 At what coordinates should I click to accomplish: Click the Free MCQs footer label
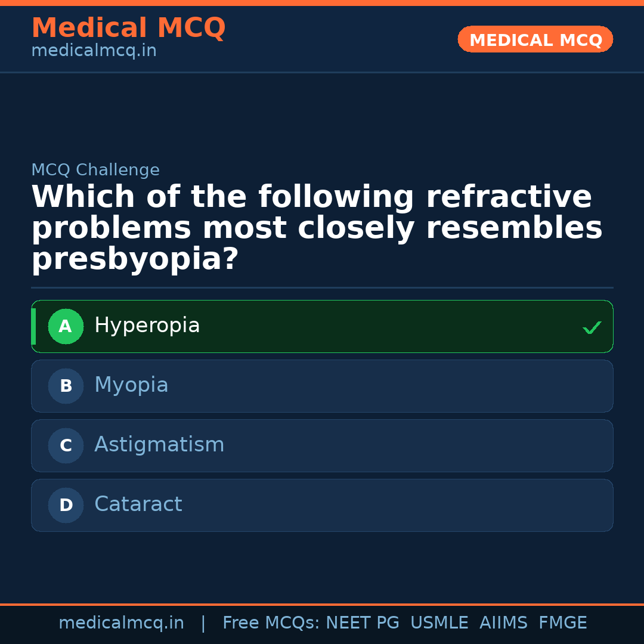click(x=271, y=623)
